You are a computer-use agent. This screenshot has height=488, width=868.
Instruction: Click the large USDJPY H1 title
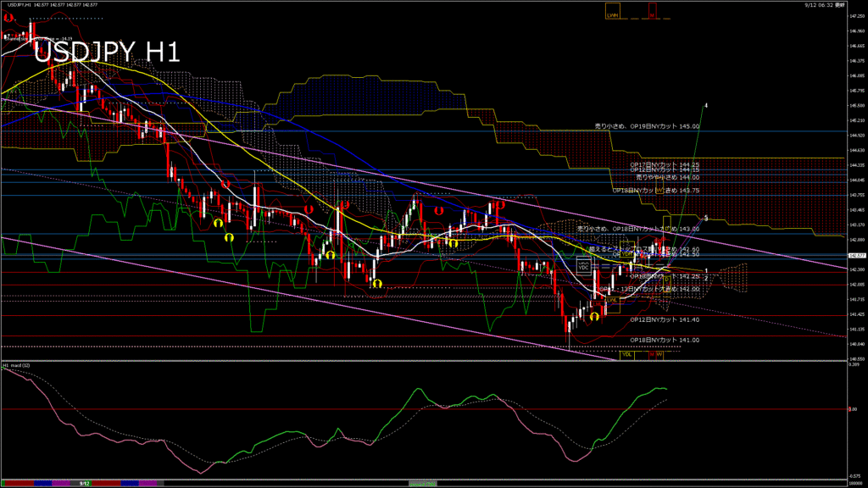tap(107, 53)
